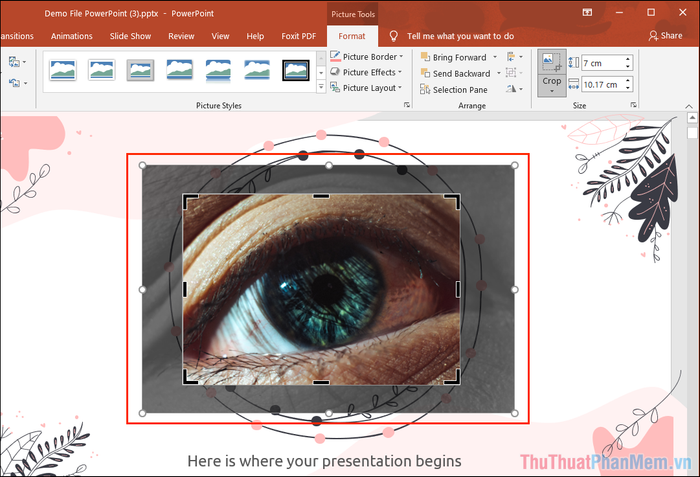The width and height of the screenshot is (700, 477).
Task: Click the bottom-center crop handle
Action: 321,382
